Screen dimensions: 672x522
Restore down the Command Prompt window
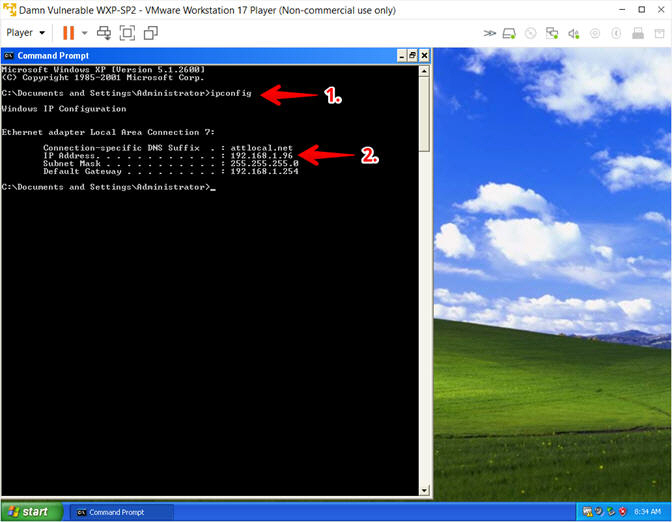412,56
